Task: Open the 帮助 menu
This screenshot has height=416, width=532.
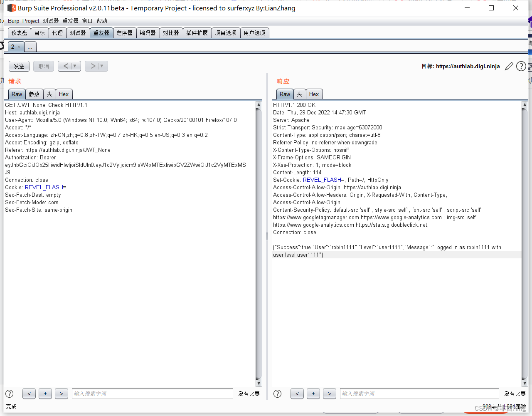Action: point(102,21)
